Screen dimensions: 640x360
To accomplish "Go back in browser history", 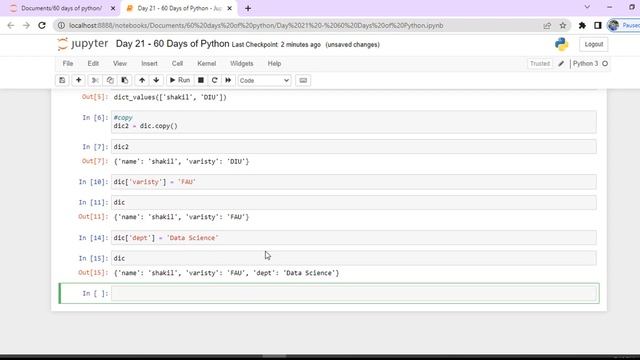I will tap(11, 25).
